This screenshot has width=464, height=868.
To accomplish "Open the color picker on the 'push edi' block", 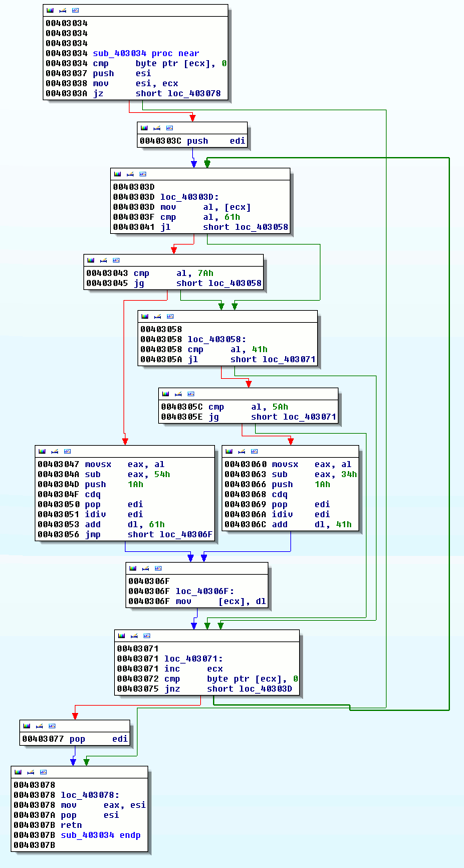I will [x=144, y=128].
